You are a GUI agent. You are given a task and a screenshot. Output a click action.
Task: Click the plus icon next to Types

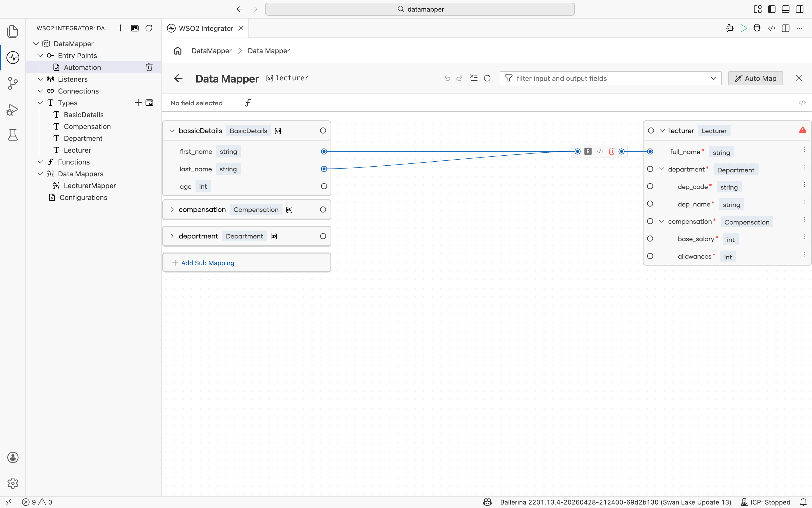(x=138, y=102)
